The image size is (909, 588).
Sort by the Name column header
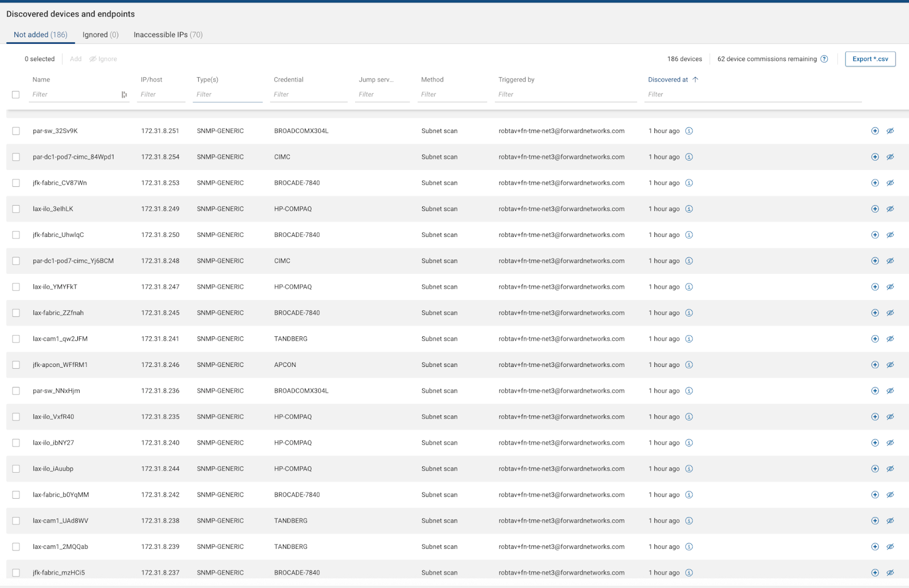click(x=41, y=80)
